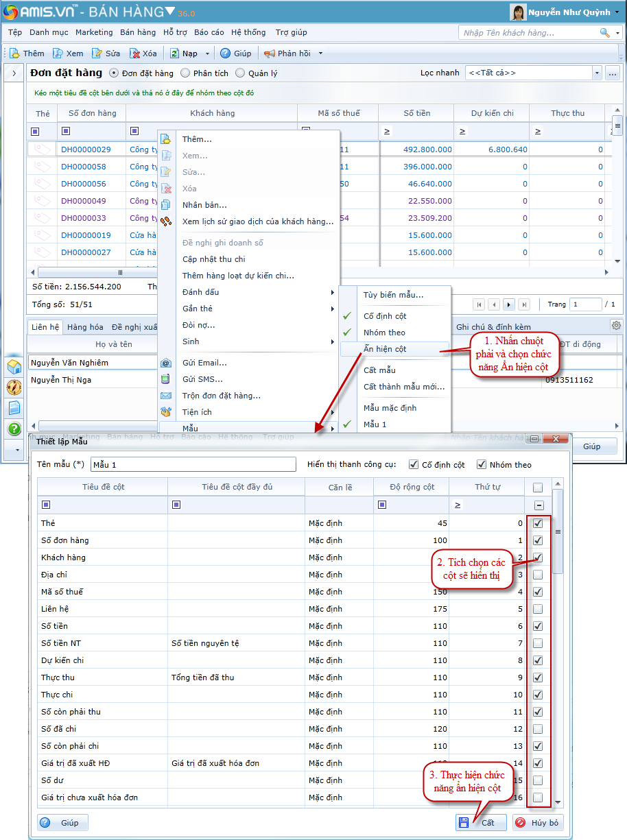Click the Cất save button

click(x=480, y=822)
